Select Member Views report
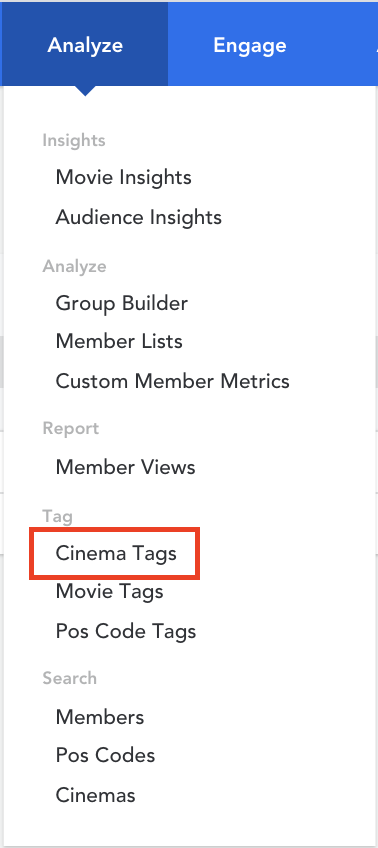This screenshot has height=848, width=378. click(x=125, y=467)
